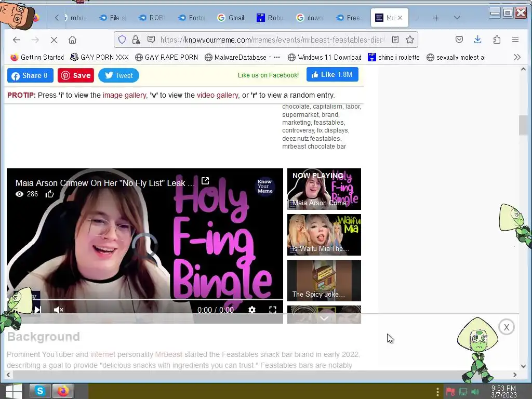Viewport: 532px width, 399px height.
Task: Click the video progress bar
Action: pyautogui.click(x=145, y=300)
